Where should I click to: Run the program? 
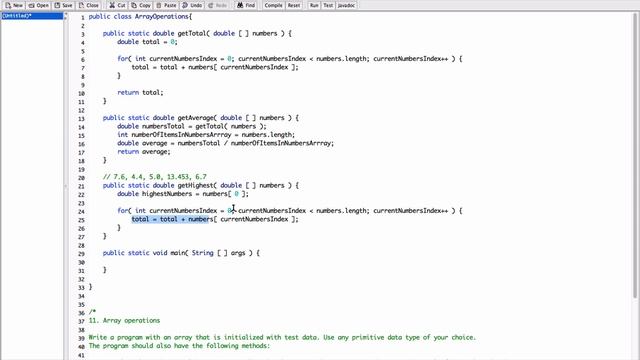pyautogui.click(x=314, y=5)
